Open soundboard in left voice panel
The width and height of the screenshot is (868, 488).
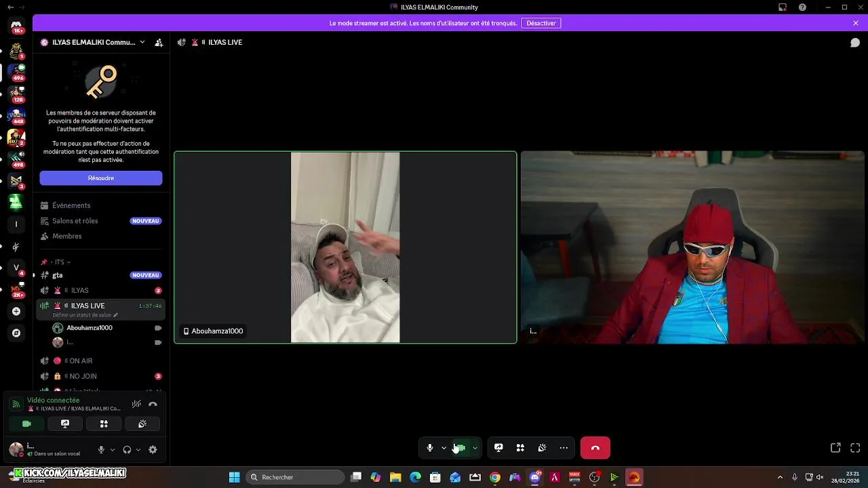coord(142,424)
